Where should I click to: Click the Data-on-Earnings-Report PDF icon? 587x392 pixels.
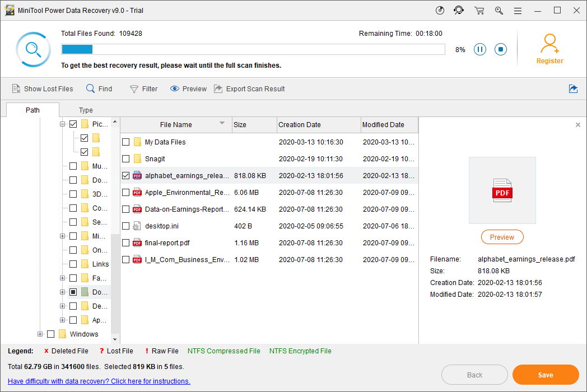[x=137, y=209]
